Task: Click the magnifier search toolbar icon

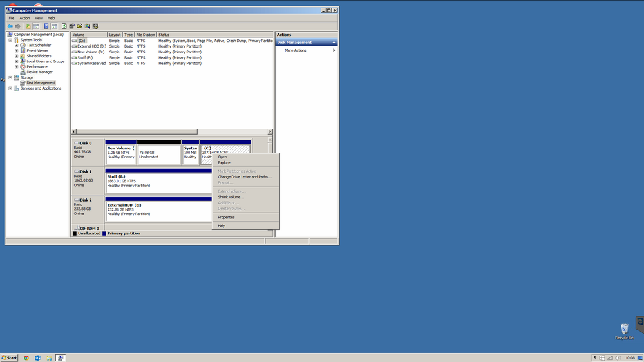Action: [88, 26]
